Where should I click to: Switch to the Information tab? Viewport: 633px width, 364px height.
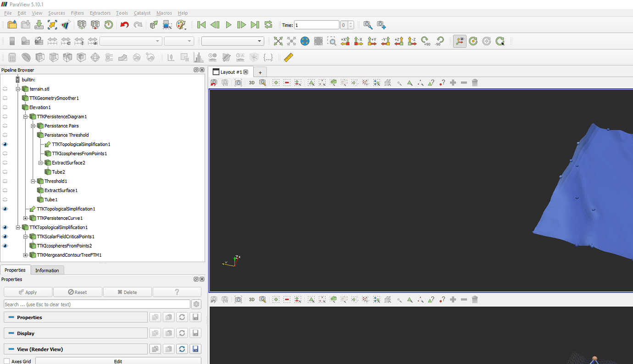pyautogui.click(x=47, y=270)
